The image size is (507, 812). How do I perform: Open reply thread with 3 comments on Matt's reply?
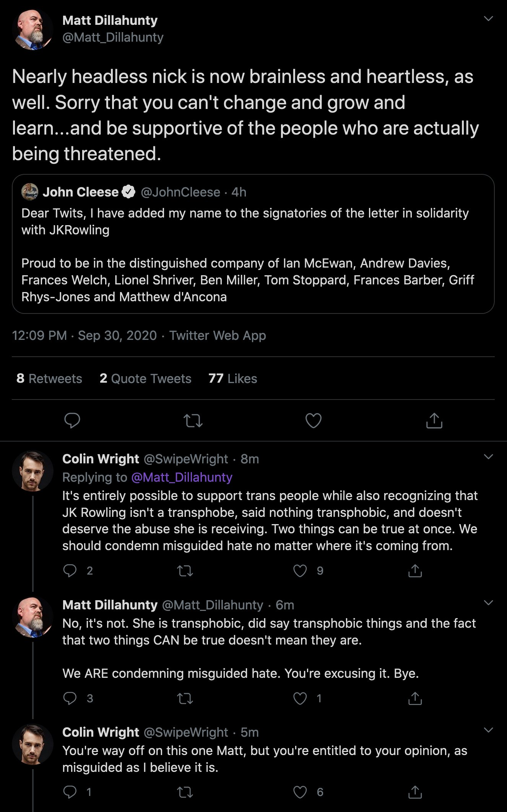click(70, 698)
